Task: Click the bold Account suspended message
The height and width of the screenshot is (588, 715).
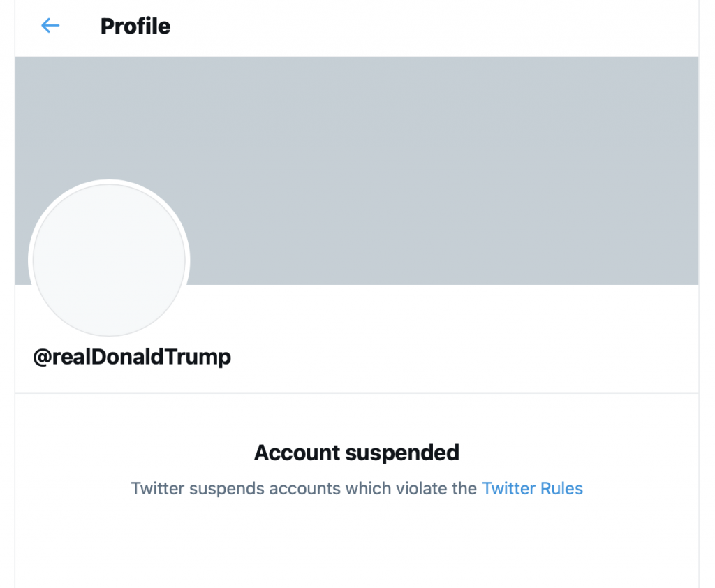Action: tap(357, 453)
